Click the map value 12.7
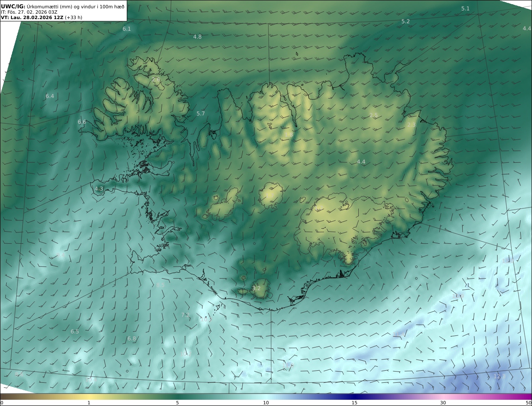532x406 pixels. click(499, 377)
